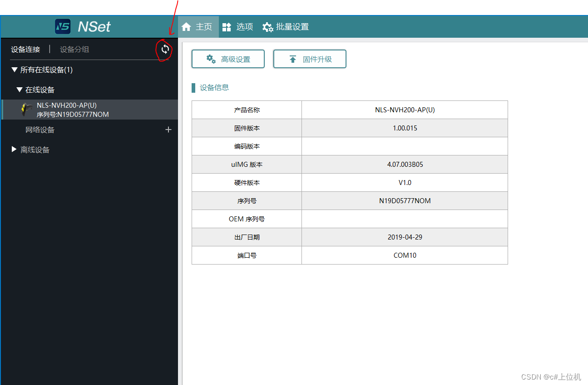
Task: Click the 产品名称 label cell
Action: pos(247,110)
